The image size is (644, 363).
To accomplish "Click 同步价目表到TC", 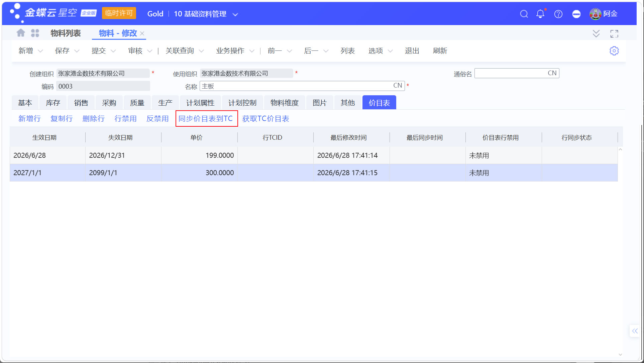I will point(206,119).
